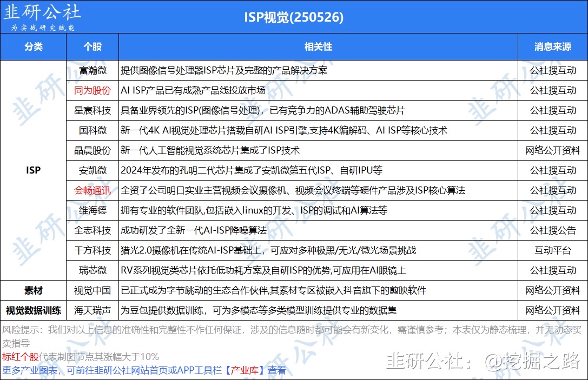Click 公社搜互动 source in 国科微 row
This screenshot has width=588, height=380.
coord(553,130)
